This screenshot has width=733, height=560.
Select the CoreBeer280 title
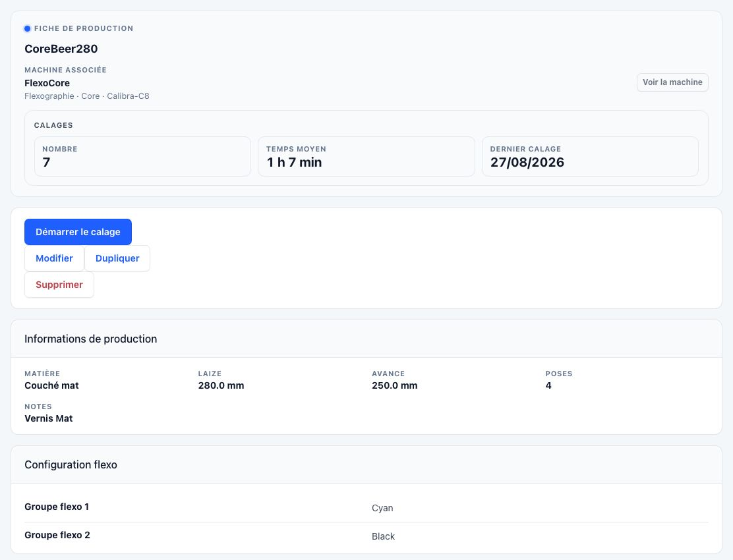click(x=61, y=49)
